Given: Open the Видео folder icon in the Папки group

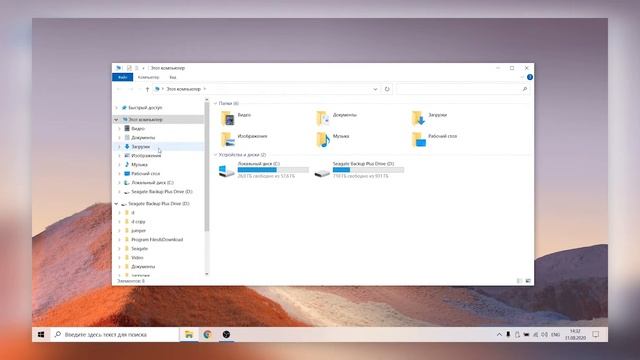Looking at the screenshot, I should 228,118.
